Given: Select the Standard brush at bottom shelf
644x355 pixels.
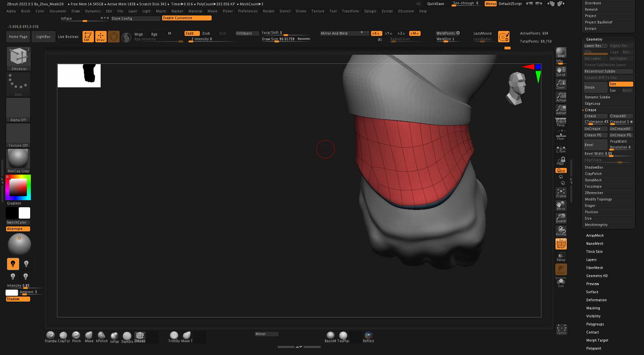Looking at the screenshot, I should click(x=51, y=337).
